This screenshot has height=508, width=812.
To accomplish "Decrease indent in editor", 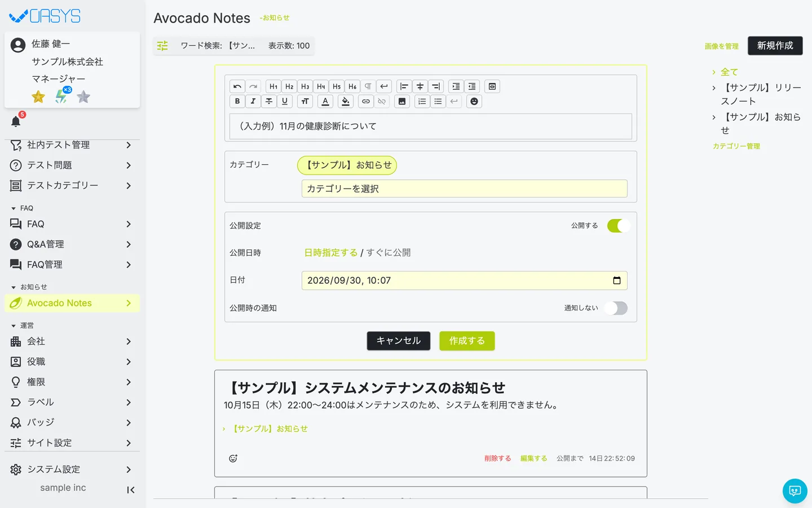I will 472,86.
